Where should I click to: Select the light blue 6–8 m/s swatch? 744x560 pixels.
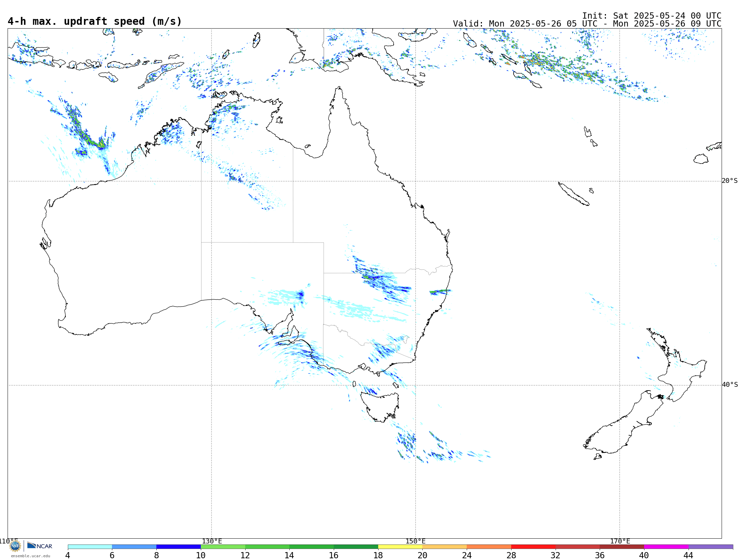pyautogui.click(x=134, y=547)
